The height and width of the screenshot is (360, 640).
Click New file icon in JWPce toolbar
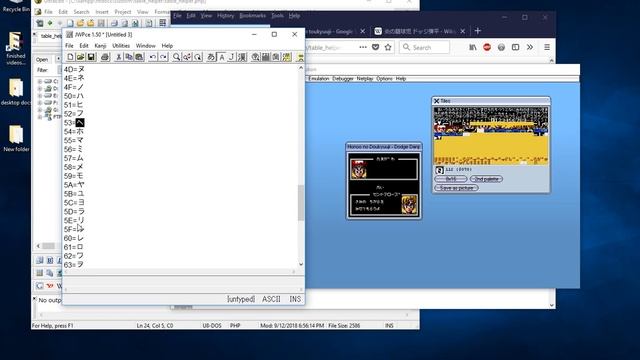click(70, 57)
